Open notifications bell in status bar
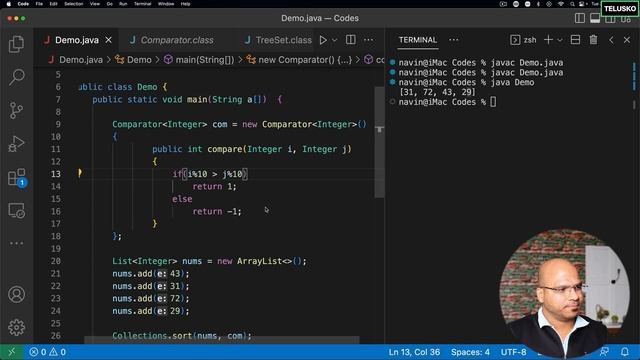Screen dimensions: 640x360 point(625,352)
